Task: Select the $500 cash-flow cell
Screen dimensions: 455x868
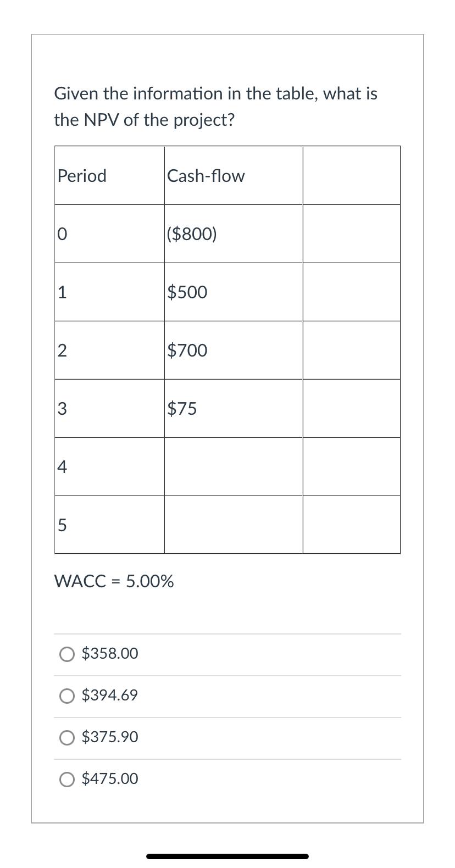Action: (233, 292)
